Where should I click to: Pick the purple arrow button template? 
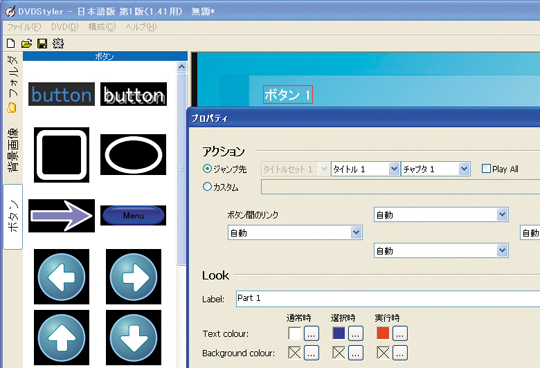pos(61,215)
